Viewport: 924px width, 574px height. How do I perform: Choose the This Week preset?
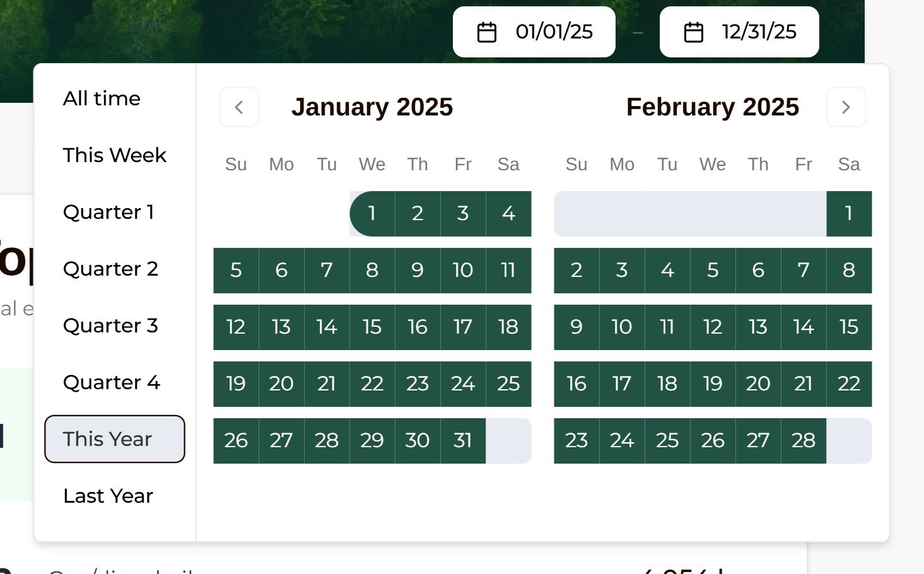[115, 155]
